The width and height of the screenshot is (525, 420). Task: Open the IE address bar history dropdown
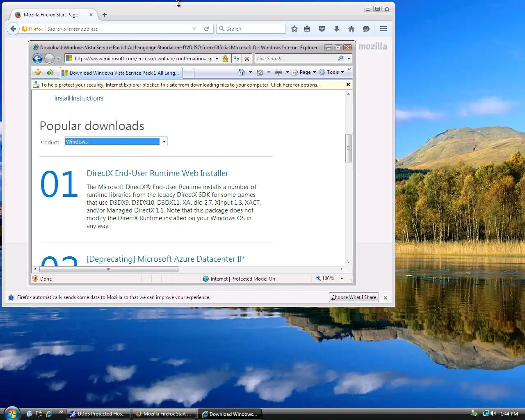217,59
